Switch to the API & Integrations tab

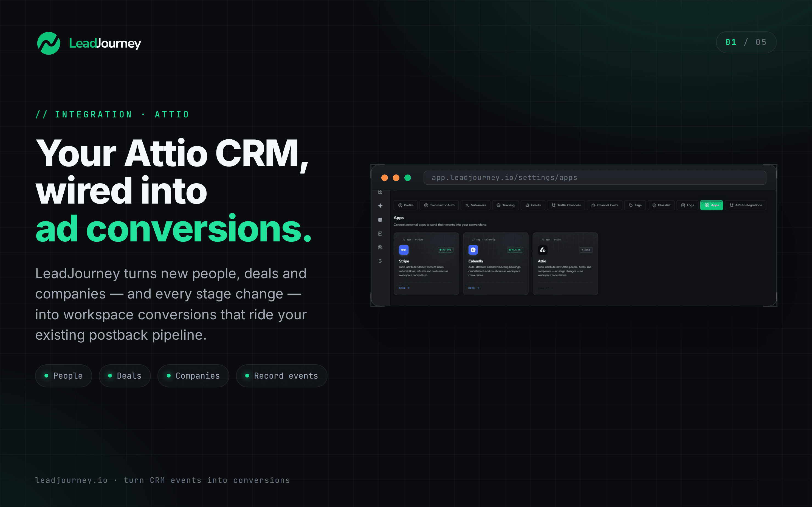[746, 205]
